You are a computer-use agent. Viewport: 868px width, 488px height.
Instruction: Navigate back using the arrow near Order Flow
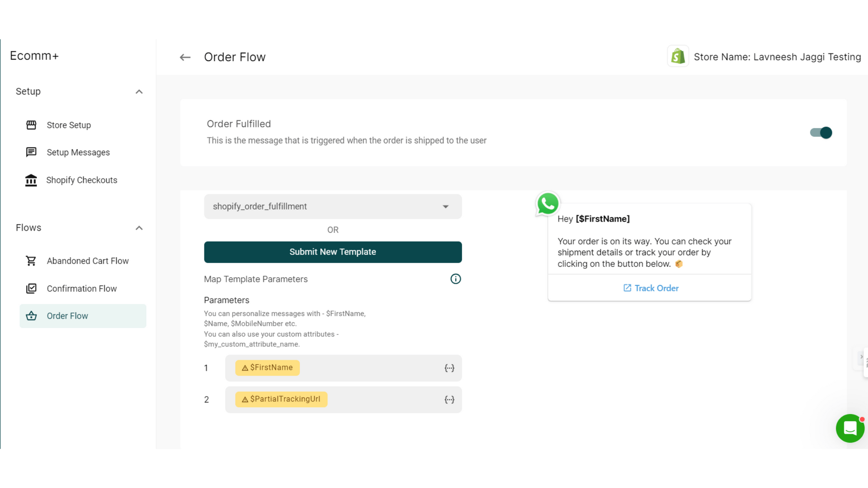[185, 57]
